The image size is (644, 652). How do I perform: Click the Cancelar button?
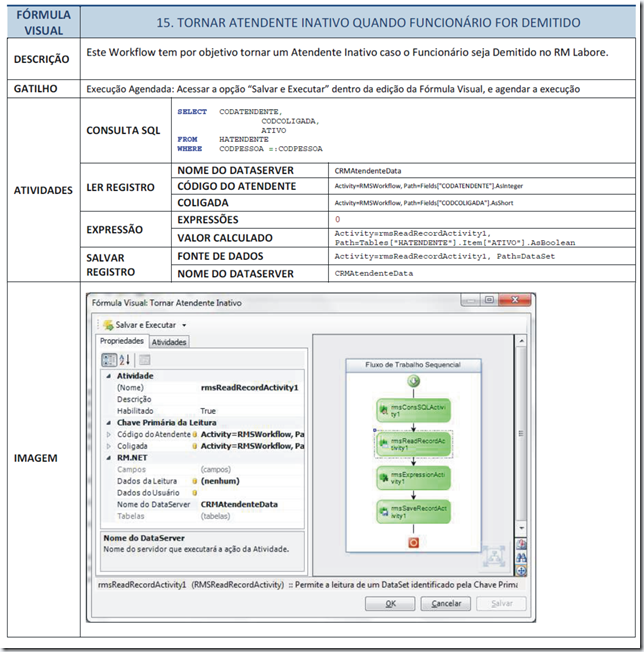pos(446,603)
